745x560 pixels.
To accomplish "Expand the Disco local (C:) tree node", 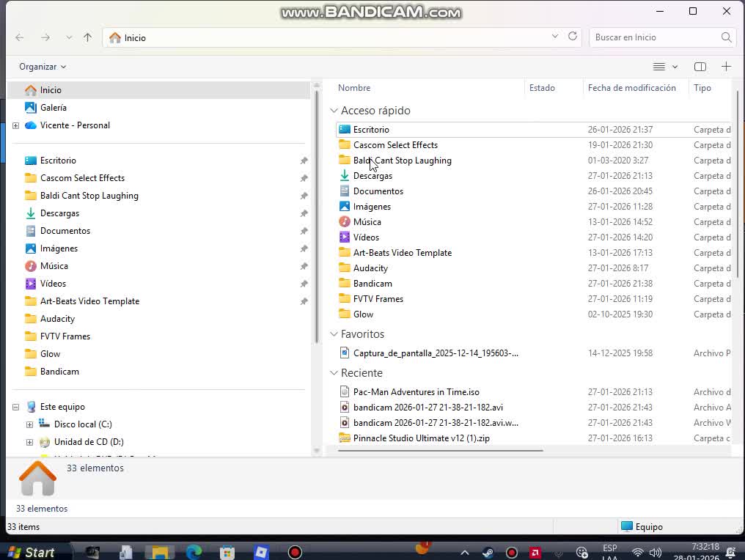I will pyautogui.click(x=29, y=424).
